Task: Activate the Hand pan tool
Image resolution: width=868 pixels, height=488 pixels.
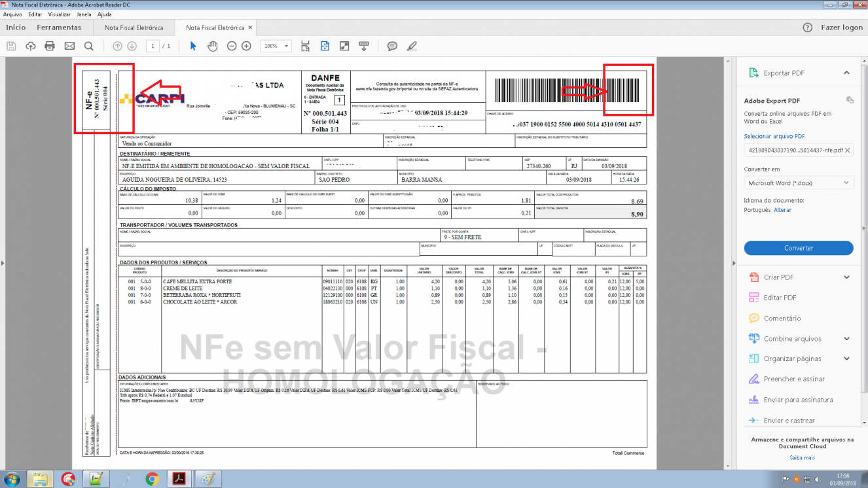Action: pos(212,46)
